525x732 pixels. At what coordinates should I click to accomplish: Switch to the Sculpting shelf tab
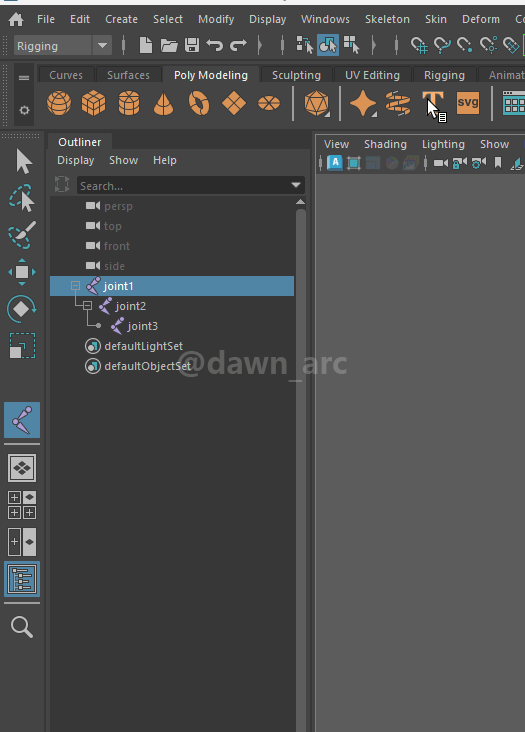click(296, 75)
